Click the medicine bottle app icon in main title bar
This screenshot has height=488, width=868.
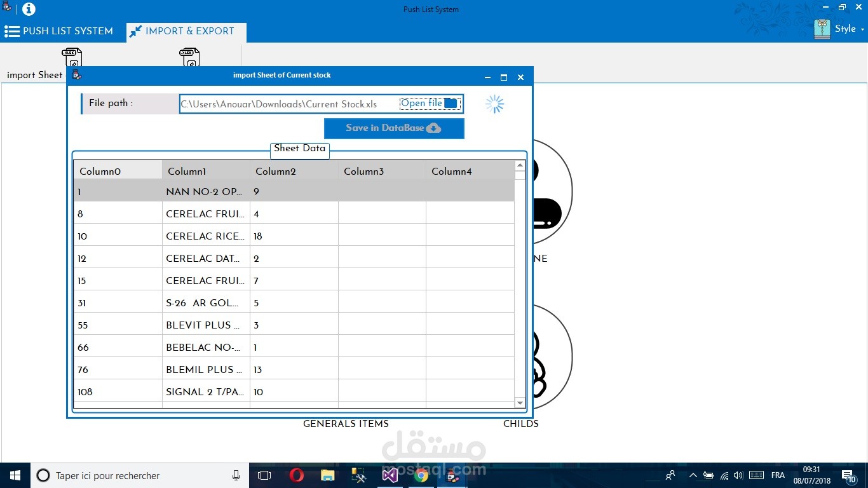pos(7,8)
